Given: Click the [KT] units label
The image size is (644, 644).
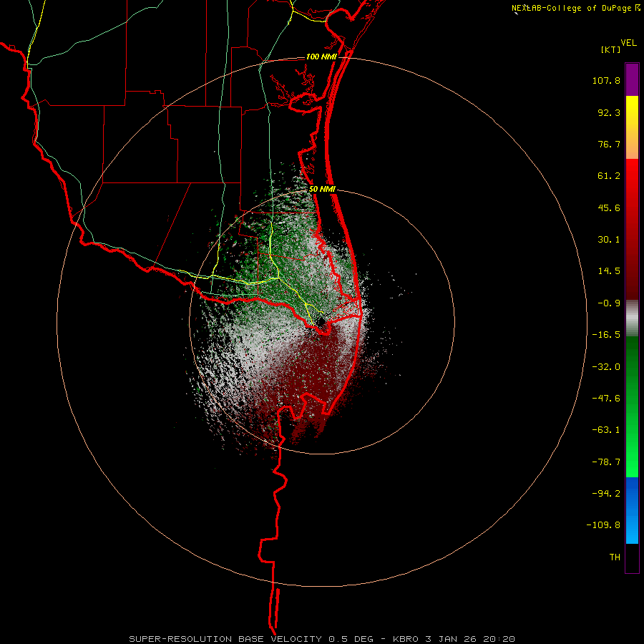Looking at the screenshot, I should point(610,49).
